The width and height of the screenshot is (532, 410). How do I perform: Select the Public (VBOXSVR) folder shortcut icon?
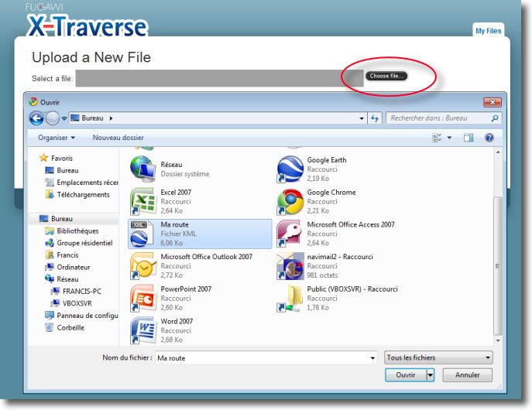click(x=290, y=298)
